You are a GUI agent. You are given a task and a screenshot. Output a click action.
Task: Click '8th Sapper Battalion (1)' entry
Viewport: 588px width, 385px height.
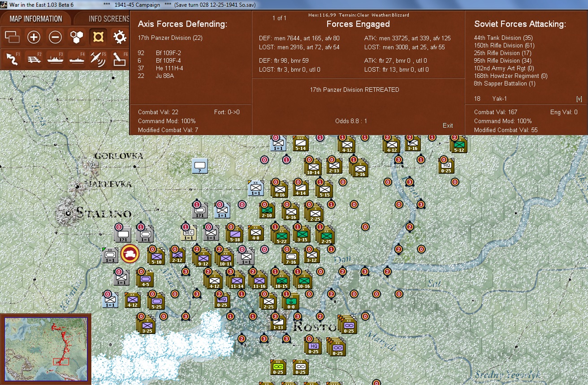tap(505, 84)
